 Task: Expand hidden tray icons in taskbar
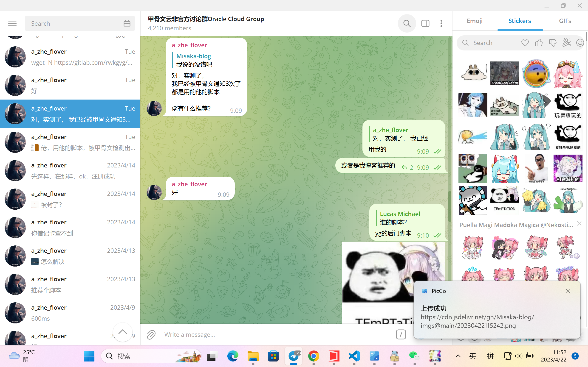pyautogui.click(x=458, y=356)
